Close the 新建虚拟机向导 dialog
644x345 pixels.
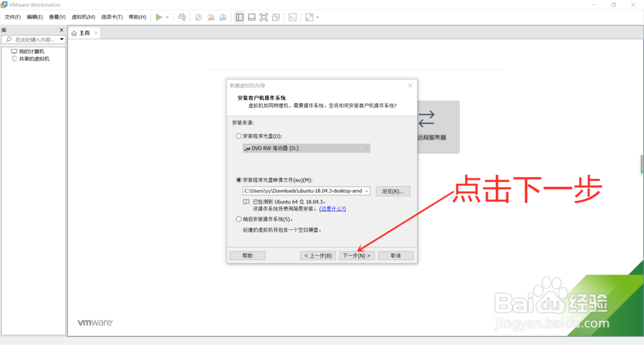(410, 86)
